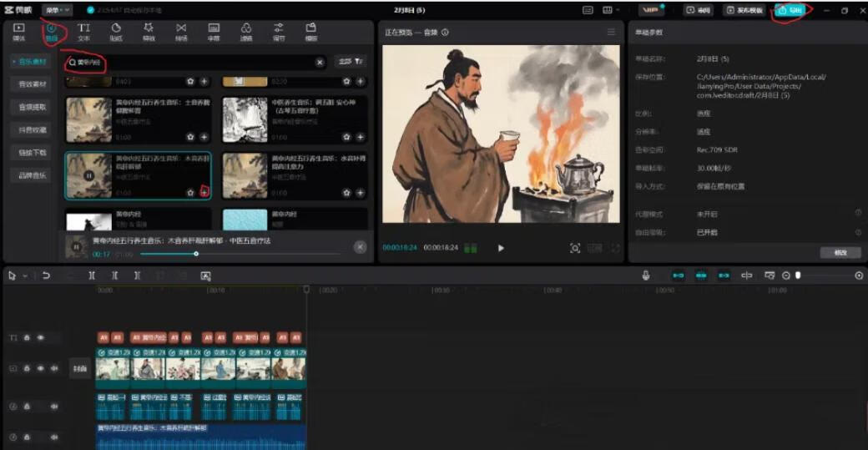This screenshot has height=450, width=868.
Task: Favorite the highlighted music track with star
Action: click(190, 192)
